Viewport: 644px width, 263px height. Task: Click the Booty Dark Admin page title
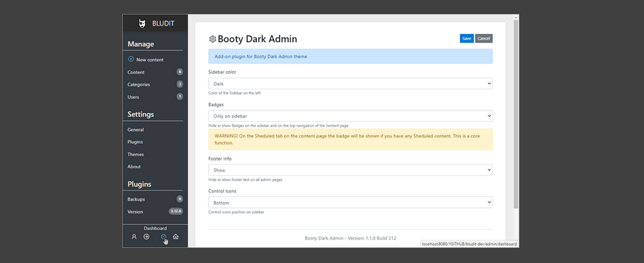click(257, 39)
